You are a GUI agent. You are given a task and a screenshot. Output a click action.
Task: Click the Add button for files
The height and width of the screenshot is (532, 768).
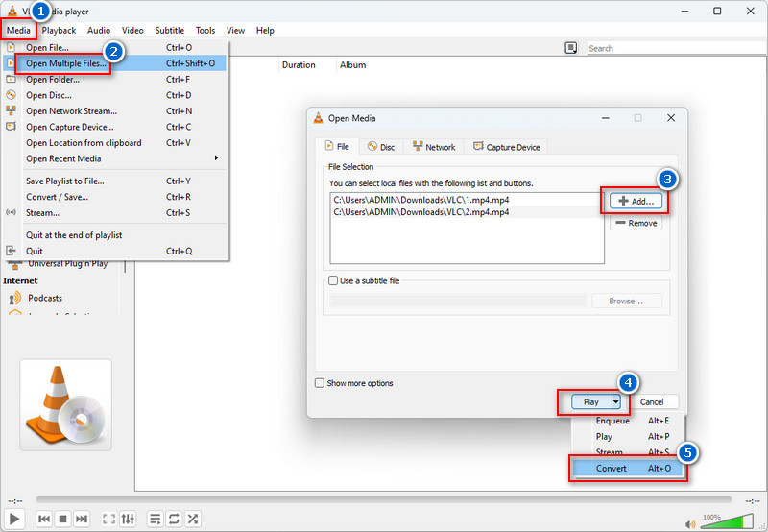pos(636,201)
